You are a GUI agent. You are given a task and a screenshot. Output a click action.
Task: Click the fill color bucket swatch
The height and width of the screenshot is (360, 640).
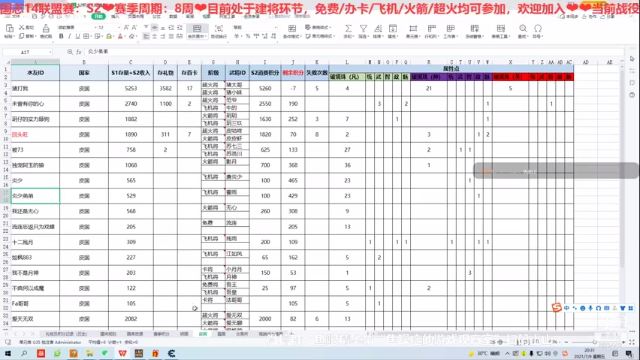(109, 36)
